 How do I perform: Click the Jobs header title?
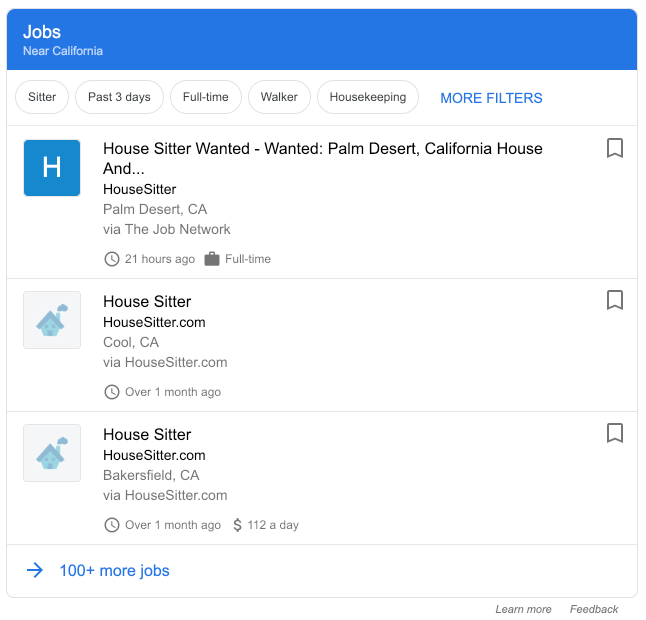coord(42,32)
